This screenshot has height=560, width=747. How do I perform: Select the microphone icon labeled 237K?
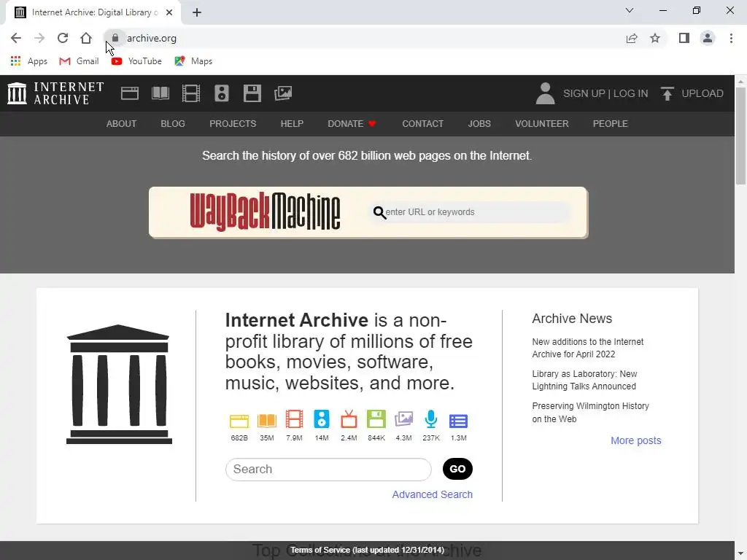coord(430,419)
